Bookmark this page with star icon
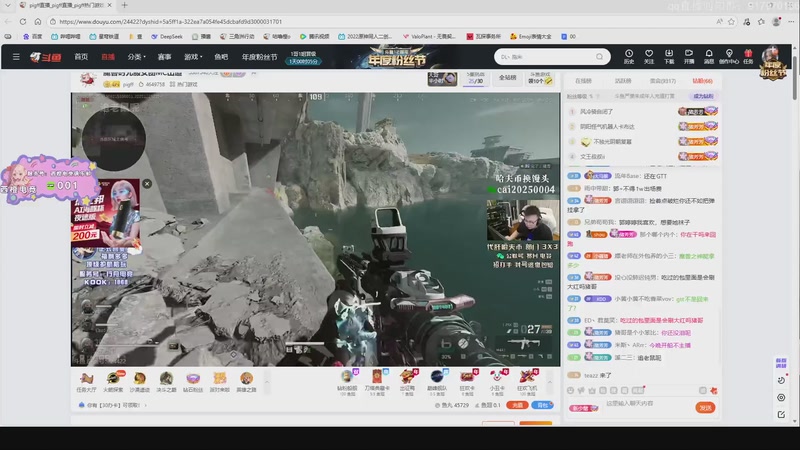Image resolution: width=800 pixels, height=450 pixels. click(x=731, y=21)
